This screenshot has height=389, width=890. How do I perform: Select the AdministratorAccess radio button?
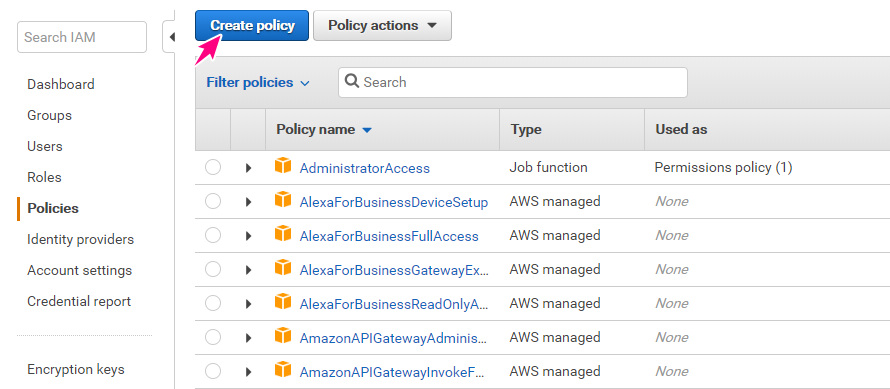[x=213, y=168]
